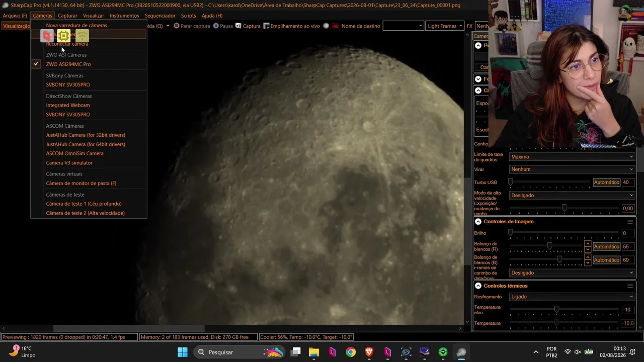Open the Sequenciador menu
644x362 pixels.
[x=160, y=16]
